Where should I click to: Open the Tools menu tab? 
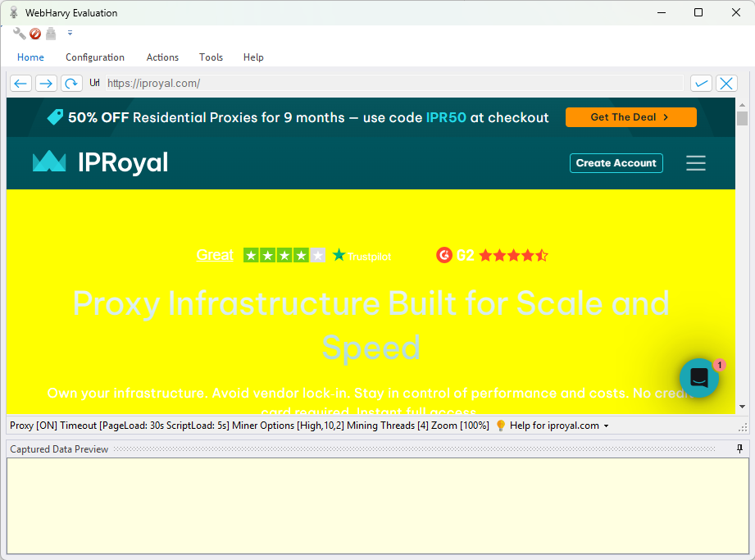(x=211, y=57)
